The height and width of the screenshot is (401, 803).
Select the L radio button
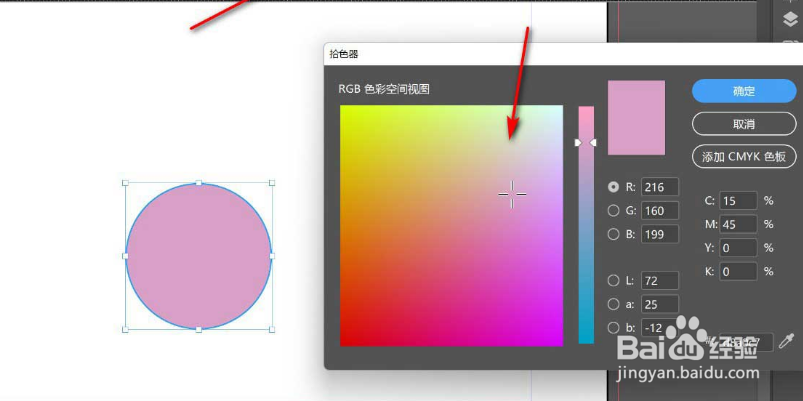pos(613,281)
